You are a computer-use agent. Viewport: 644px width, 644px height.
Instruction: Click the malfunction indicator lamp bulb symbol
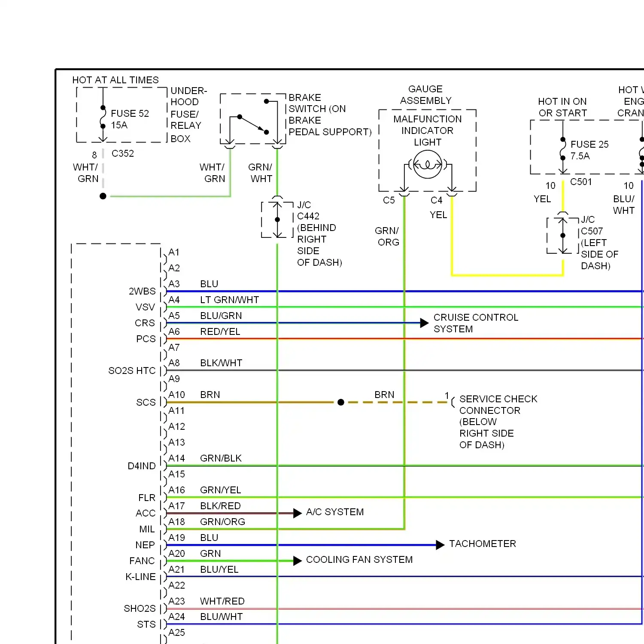coord(427,164)
